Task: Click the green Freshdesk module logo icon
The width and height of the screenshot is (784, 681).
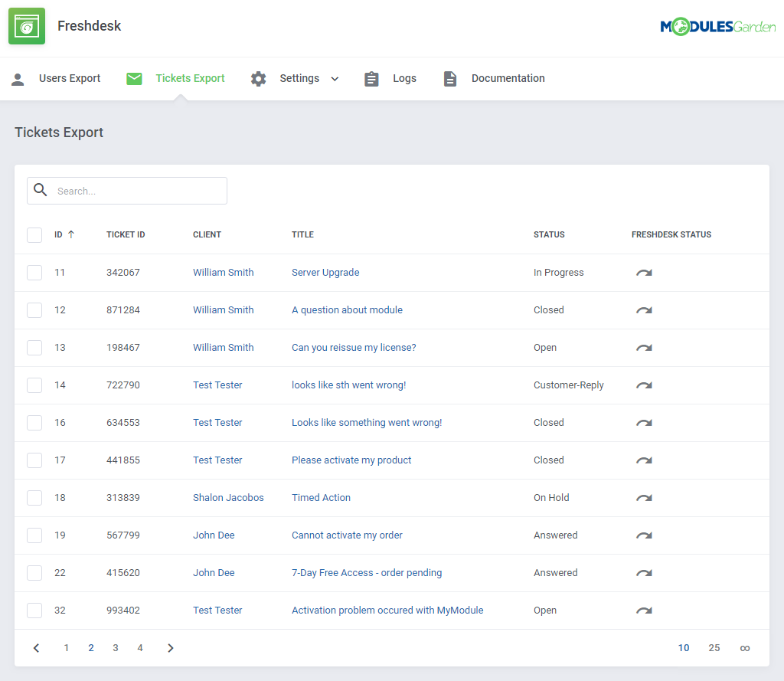Action: coord(27,26)
